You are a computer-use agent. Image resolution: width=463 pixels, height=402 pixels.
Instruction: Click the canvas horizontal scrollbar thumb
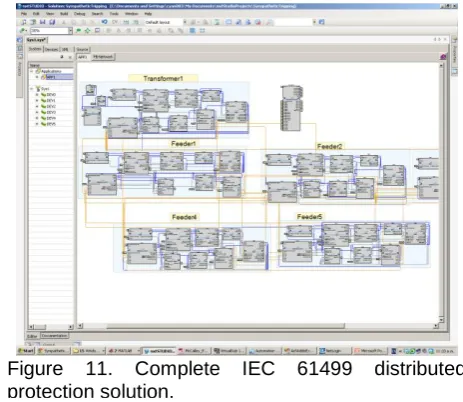coord(225,326)
